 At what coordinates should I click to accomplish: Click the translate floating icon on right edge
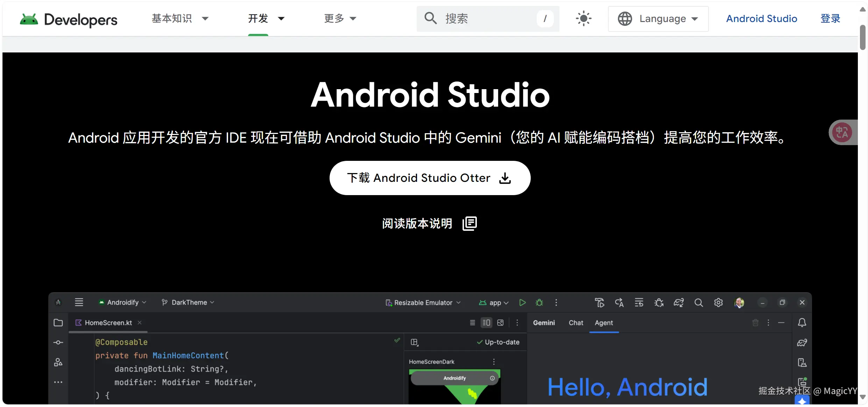[842, 132]
